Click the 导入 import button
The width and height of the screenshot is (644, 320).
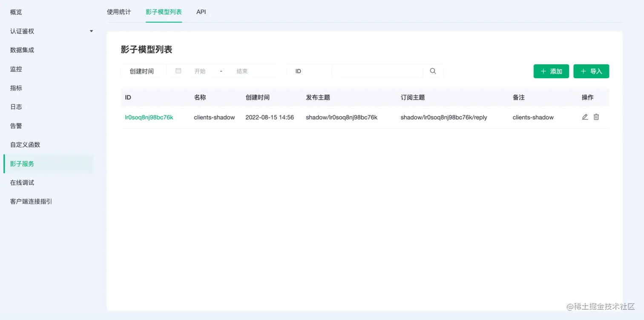point(591,71)
